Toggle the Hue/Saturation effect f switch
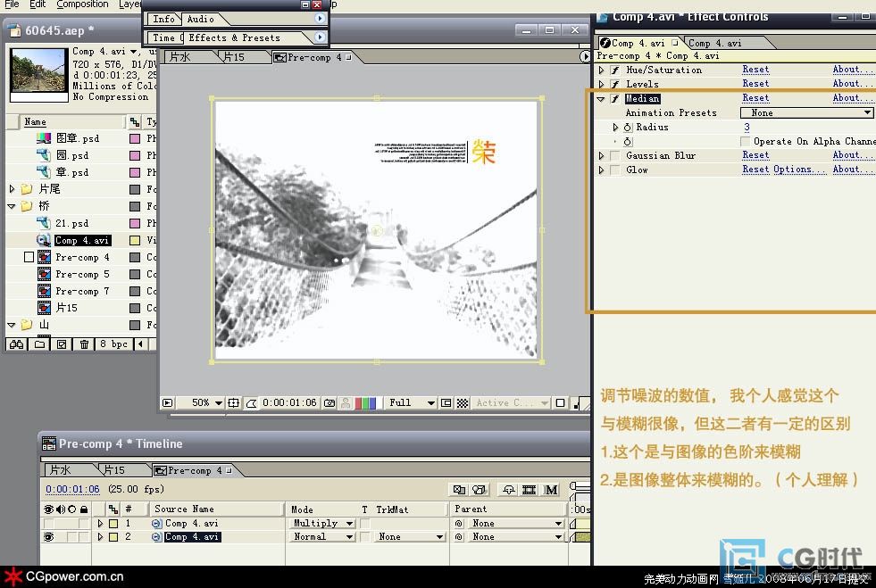Image resolution: width=876 pixels, height=588 pixels. pyautogui.click(x=615, y=70)
